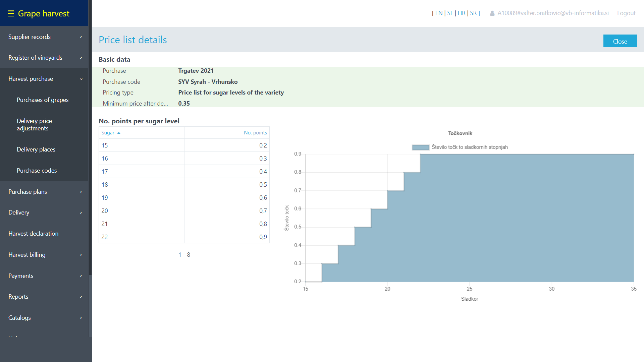Switch language to SL

[x=450, y=13]
